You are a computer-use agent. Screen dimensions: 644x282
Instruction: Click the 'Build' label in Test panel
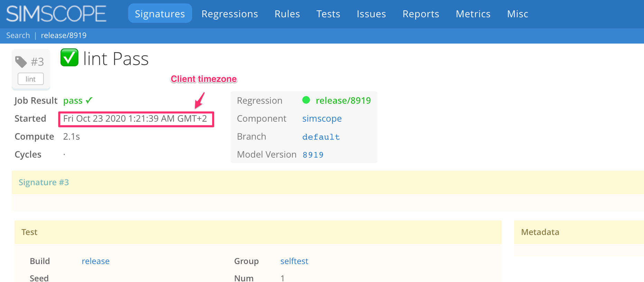(40, 261)
